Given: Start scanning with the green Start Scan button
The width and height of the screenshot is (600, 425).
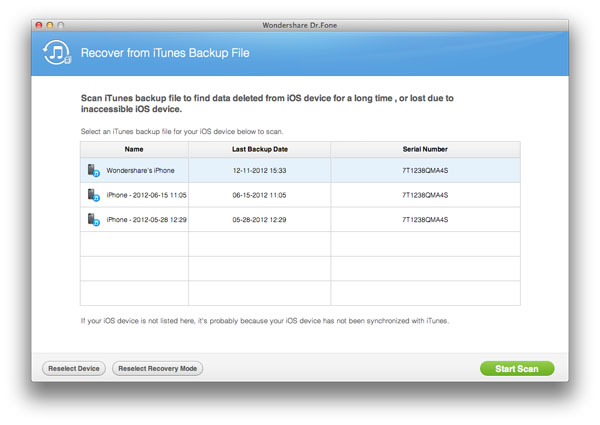Looking at the screenshot, I should click(516, 369).
